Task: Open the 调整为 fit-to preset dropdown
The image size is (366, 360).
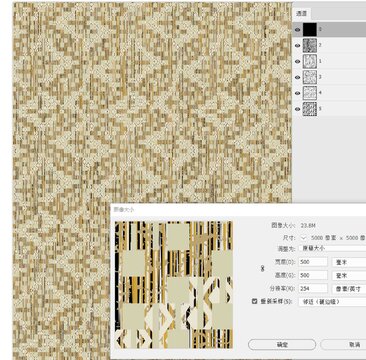Action: click(332, 248)
